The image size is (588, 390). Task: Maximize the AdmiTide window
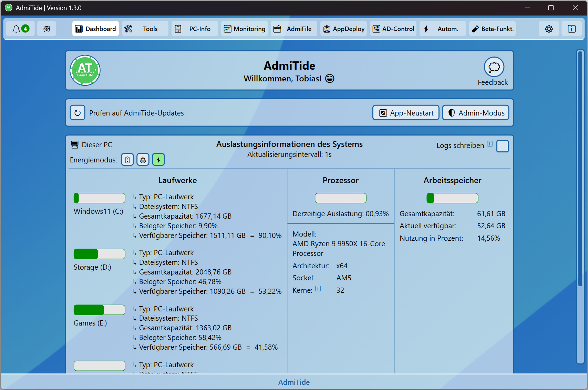click(551, 8)
